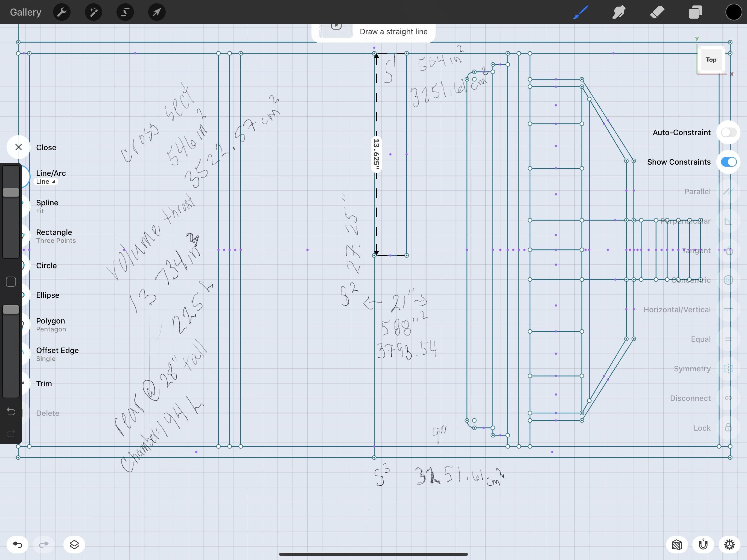Screen dimensions: 747x560
Task: Select the Line/Arc tool
Action: (x=51, y=173)
